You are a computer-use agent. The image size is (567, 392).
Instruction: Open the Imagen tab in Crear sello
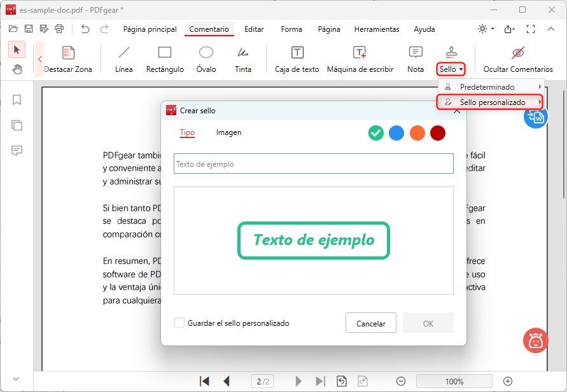[x=228, y=132]
